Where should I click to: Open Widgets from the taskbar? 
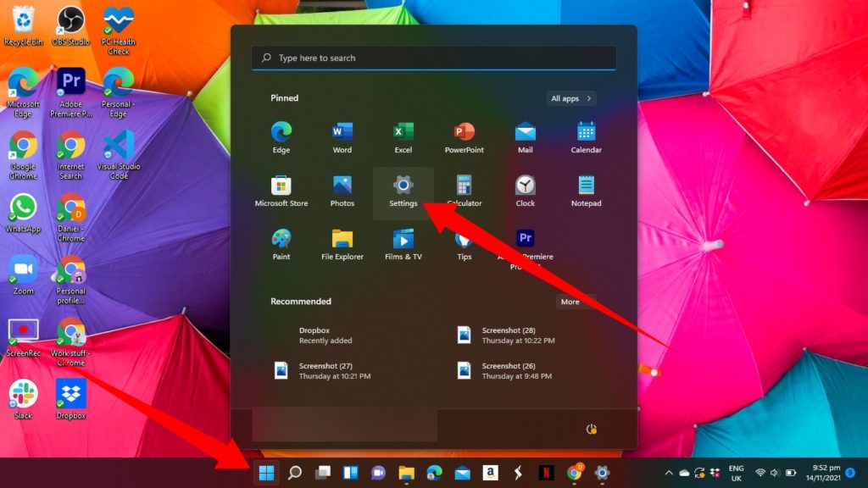click(350, 473)
